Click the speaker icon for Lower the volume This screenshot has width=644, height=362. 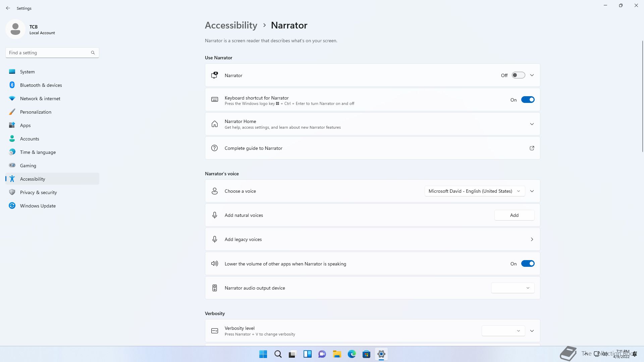(215, 264)
